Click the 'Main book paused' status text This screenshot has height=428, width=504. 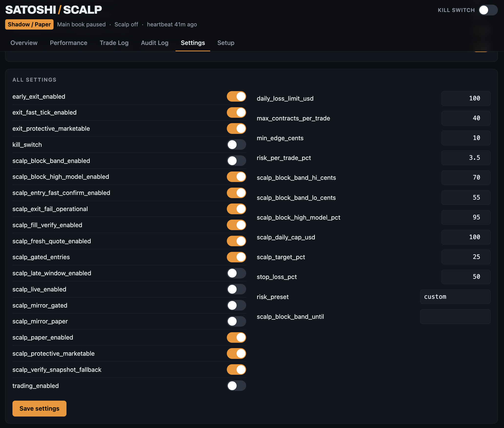coord(81,24)
